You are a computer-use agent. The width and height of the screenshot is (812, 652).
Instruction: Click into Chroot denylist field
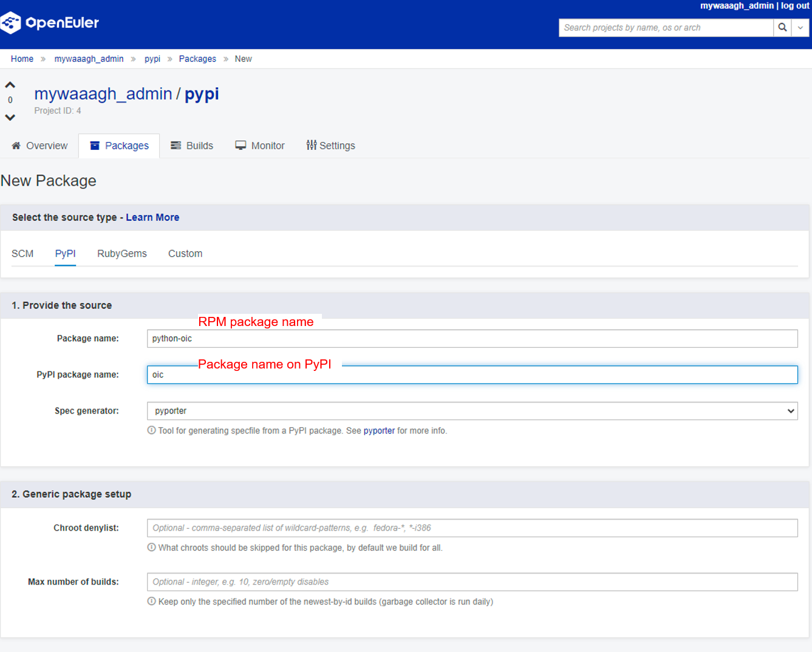click(x=472, y=528)
